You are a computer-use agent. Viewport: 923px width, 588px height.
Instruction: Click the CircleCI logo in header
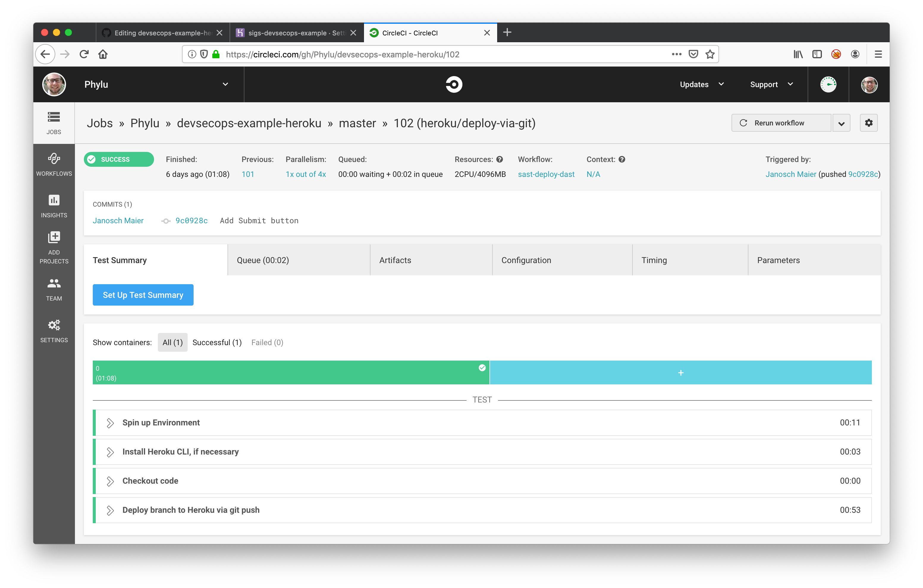click(x=454, y=84)
